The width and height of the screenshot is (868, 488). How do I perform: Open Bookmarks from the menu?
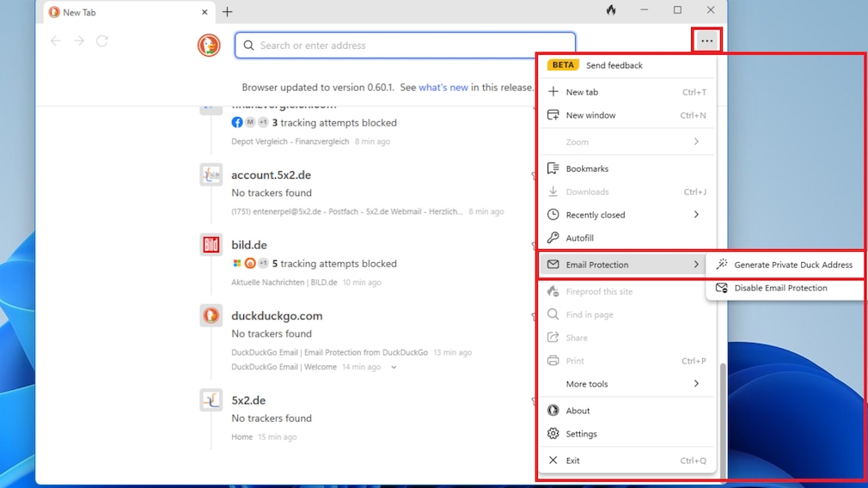587,168
